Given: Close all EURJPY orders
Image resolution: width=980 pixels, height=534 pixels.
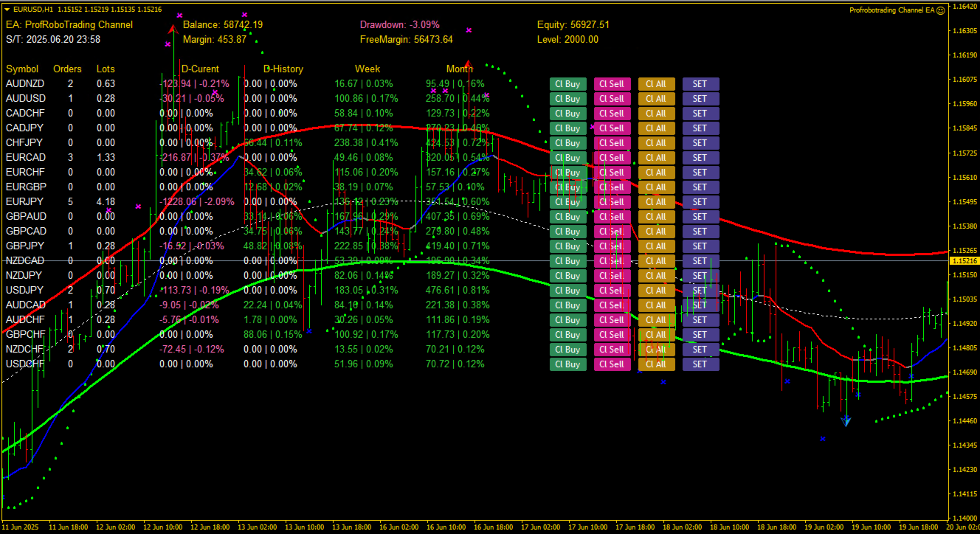Looking at the screenshot, I should click(x=656, y=202).
